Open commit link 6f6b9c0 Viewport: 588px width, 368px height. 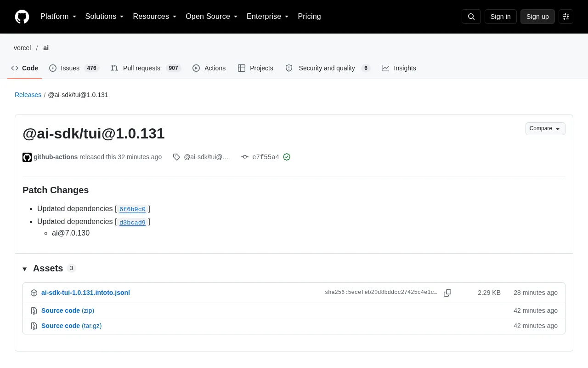132,209
